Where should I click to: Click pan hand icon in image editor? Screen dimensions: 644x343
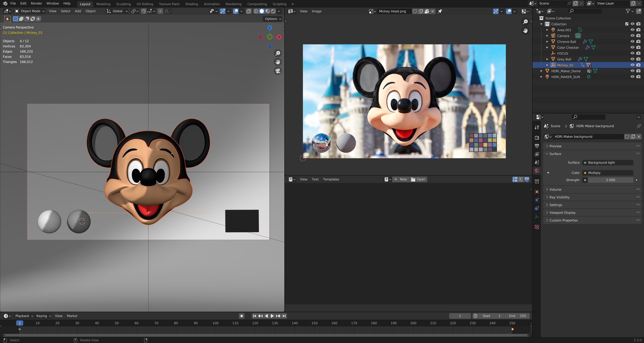(x=525, y=30)
